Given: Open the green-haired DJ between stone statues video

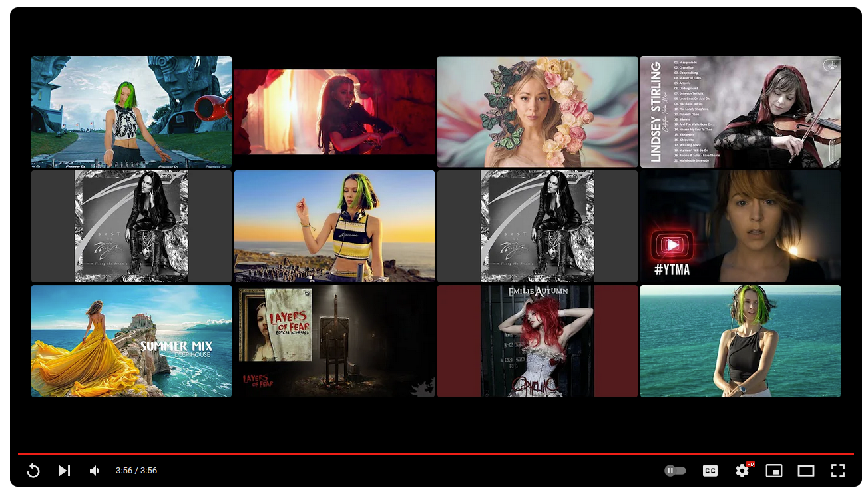Looking at the screenshot, I should coord(131,112).
